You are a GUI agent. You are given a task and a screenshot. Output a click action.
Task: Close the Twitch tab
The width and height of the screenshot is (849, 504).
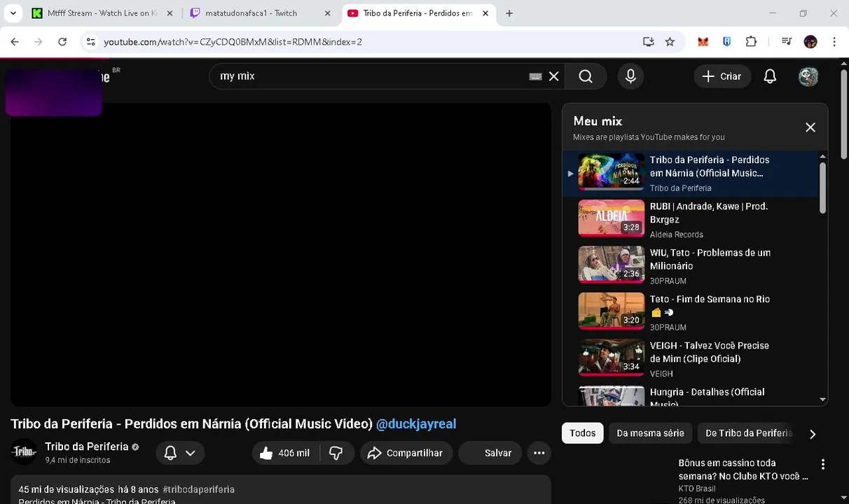[328, 13]
